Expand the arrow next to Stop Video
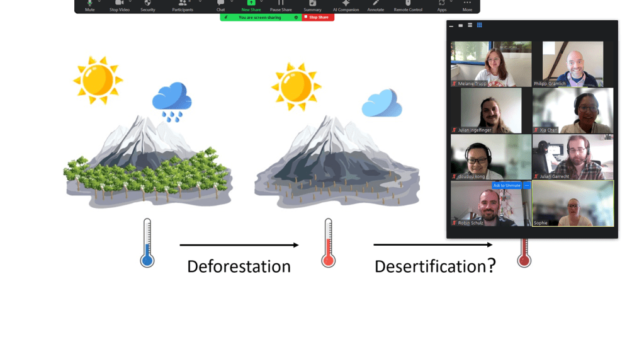Viewport: 644px width, 359px height. pyautogui.click(x=130, y=2)
